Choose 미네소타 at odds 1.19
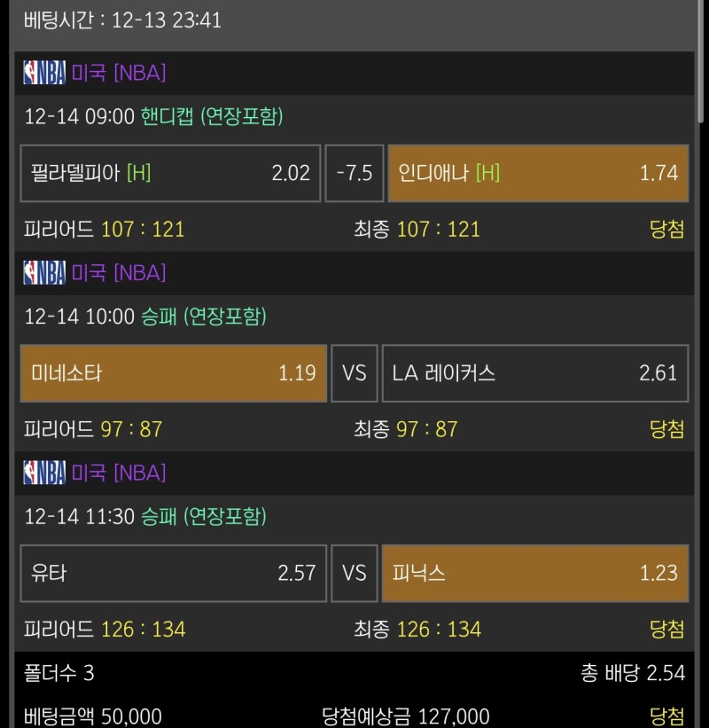709x728 pixels. point(173,373)
